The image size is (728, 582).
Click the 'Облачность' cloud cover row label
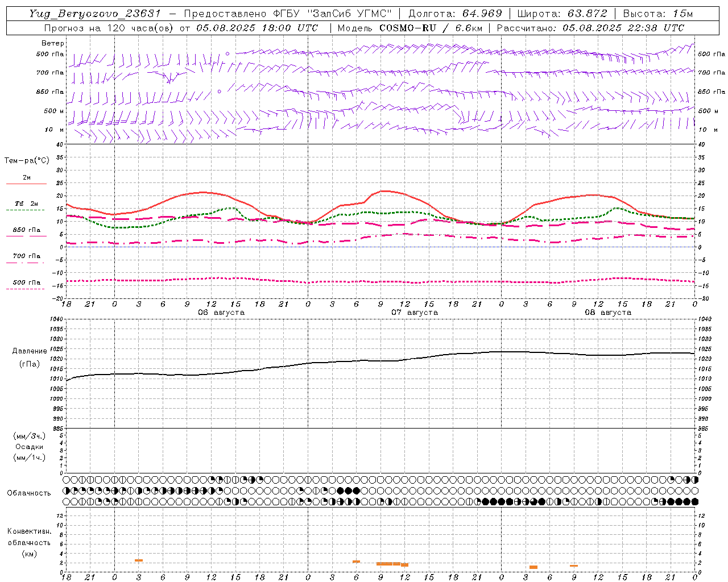(29, 493)
